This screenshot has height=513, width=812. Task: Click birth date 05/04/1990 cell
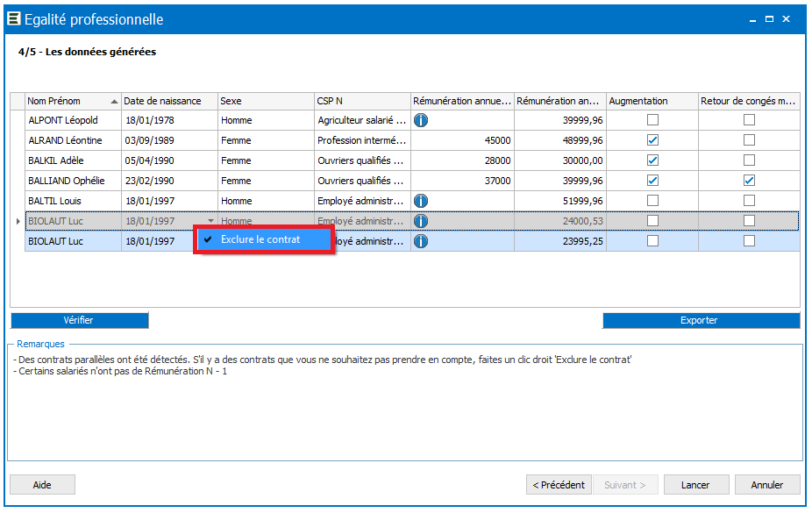click(169, 160)
